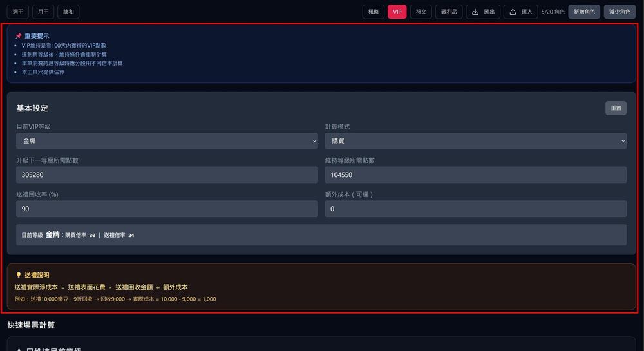Click the import button with upload icon
This screenshot has width=644, height=351.
pos(521,12)
